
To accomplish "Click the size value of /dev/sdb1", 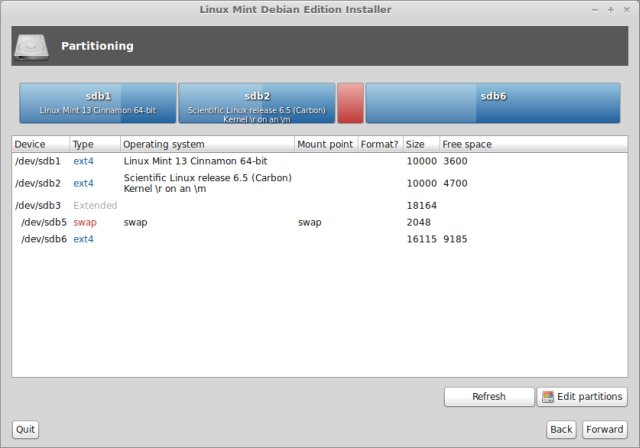I will pos(422,161).
